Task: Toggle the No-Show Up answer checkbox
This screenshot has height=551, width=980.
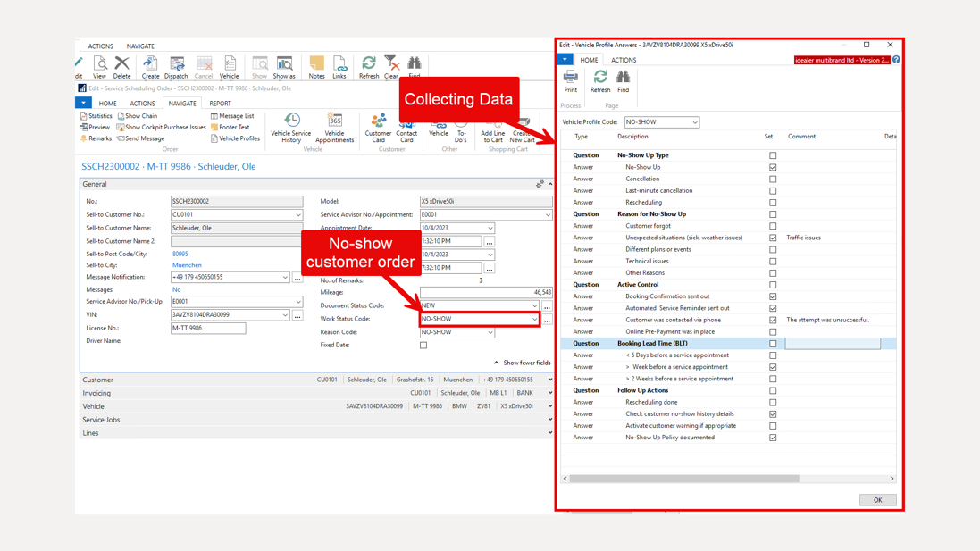Action: click(772, 166)
